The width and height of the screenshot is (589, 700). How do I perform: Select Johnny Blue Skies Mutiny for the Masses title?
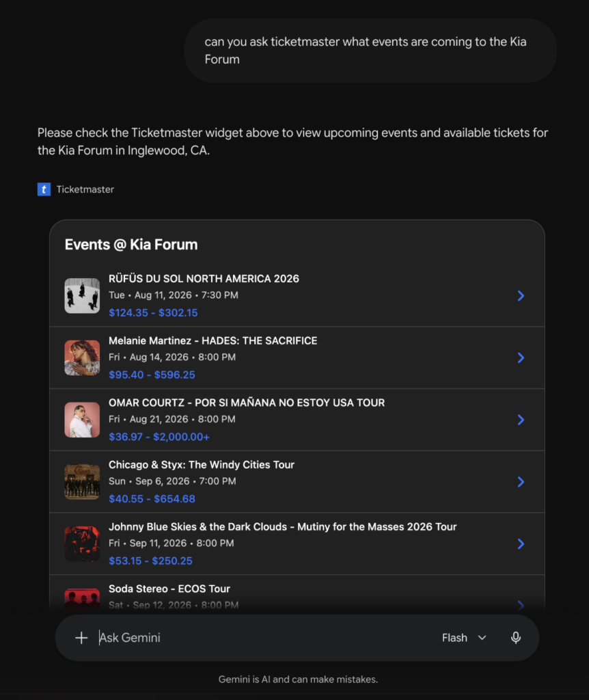282,527
